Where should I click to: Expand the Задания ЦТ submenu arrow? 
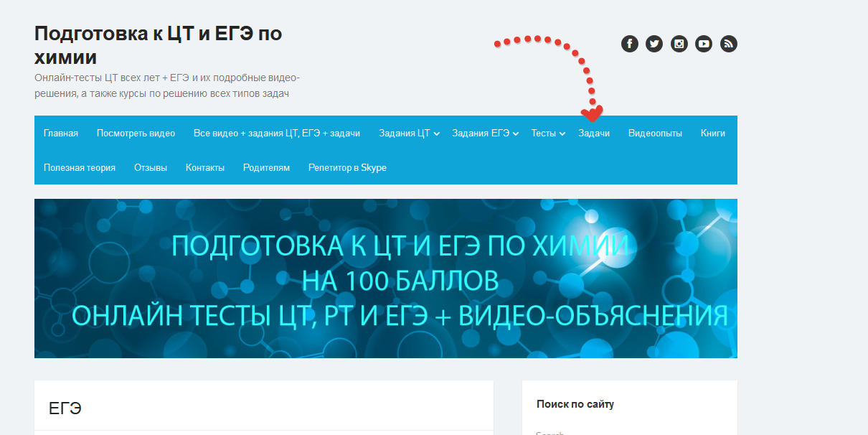point(437,134)
